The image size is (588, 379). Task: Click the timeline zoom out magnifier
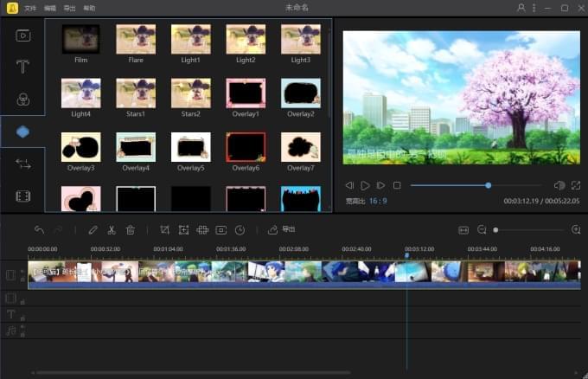pyautogui.click(x=482, y=229)
